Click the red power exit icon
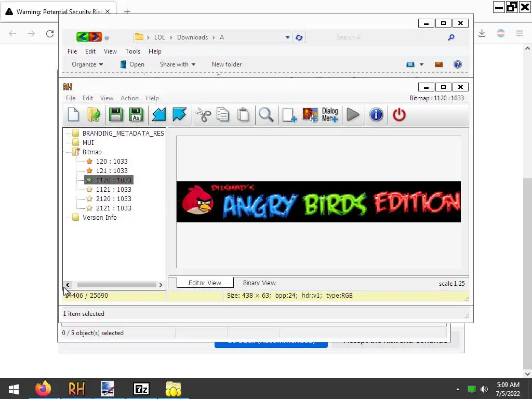 [x=399, y=115]
